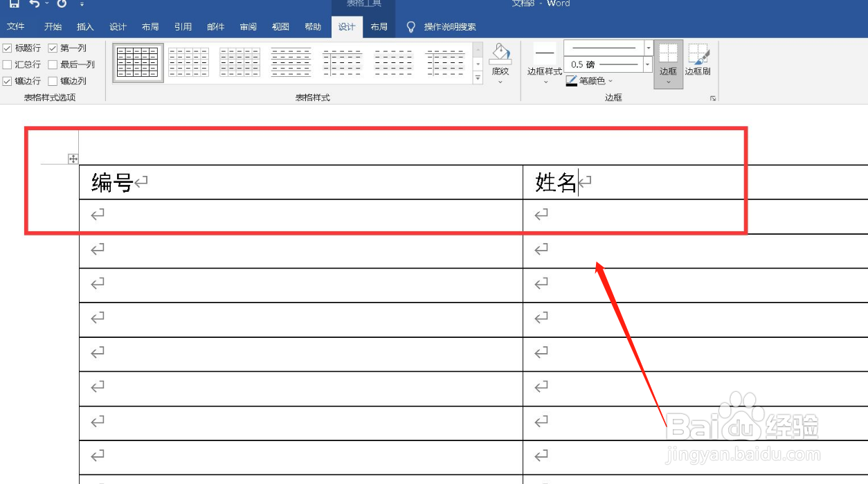Open the table tools 布局 tab
The image size is (868, 484).
click(x=379, y=27)
